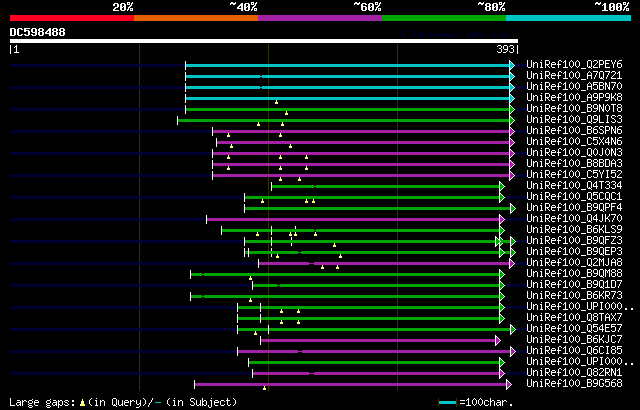Click the green alignment bar for Q9LIS3

click(x=343, y=120)
